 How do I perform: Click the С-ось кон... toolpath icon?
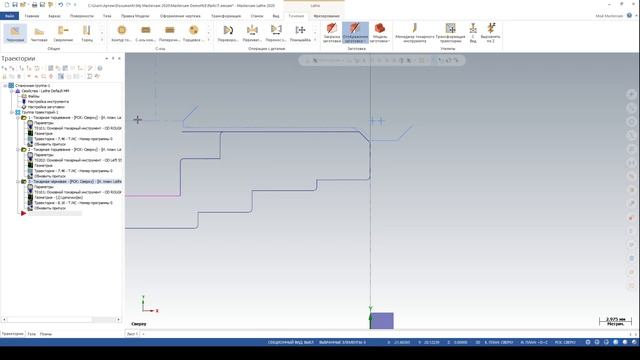click(x=146, y=33)
